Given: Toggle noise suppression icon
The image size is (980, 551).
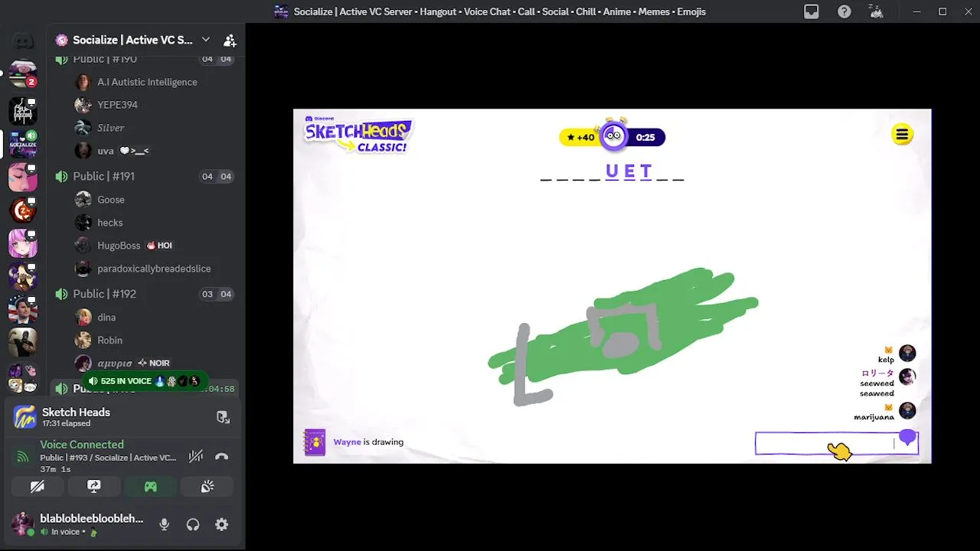Looking at the screenshot, I should point(196,457).
